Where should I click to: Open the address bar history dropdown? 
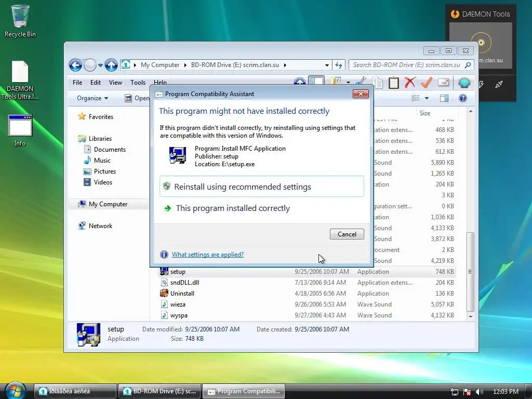click(327, 65)
